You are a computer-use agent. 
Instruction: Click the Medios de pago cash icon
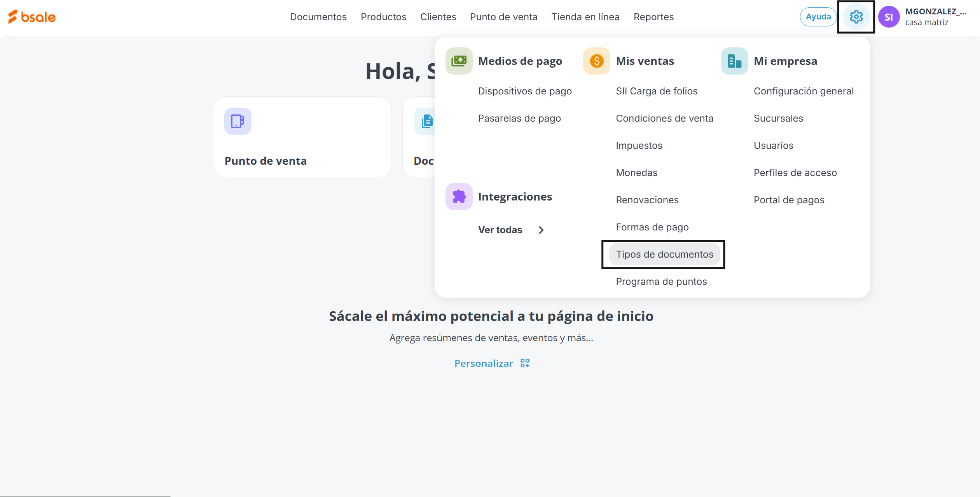(x=459, y=61)
